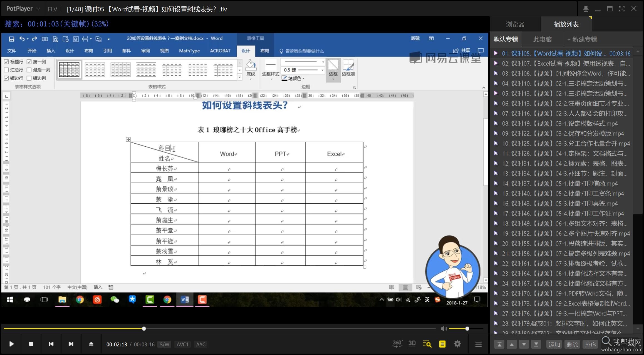
Task: Seek on the video progress bar
Action: tap(220, 329)
